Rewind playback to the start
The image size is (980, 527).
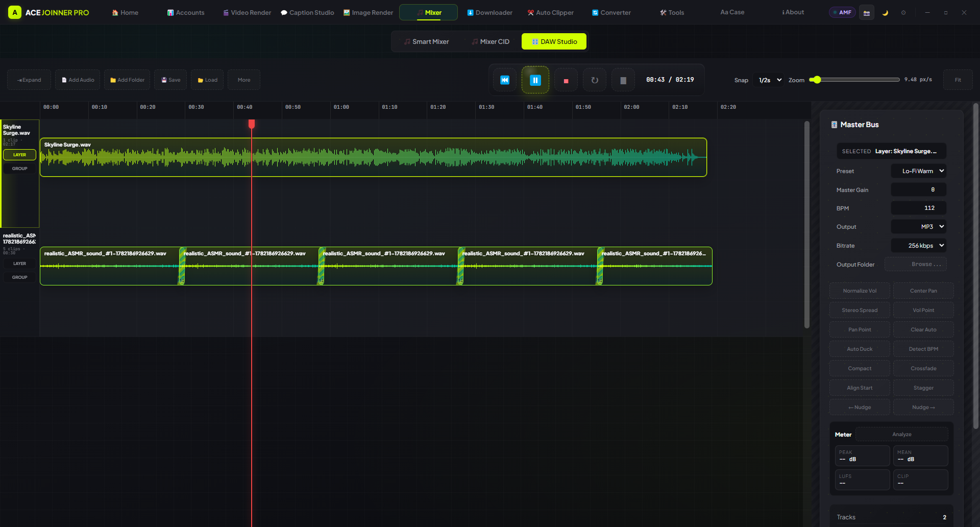pyautogui.click(x=505, y=80)
